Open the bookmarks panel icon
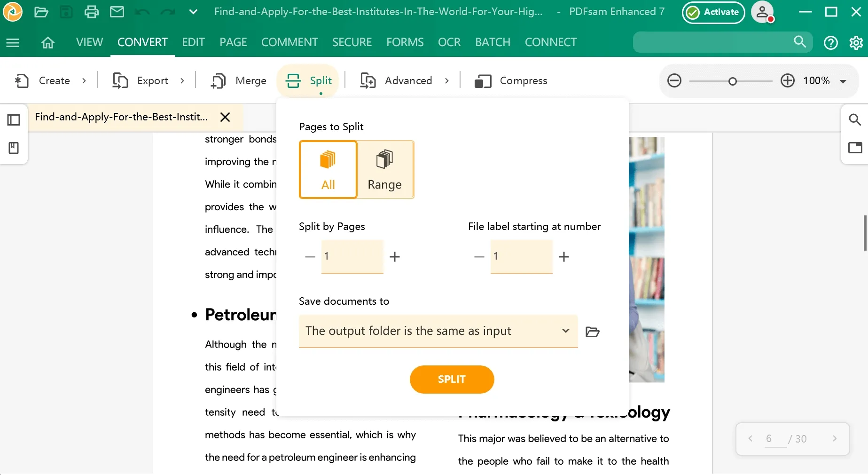 [x=14, y=148]
